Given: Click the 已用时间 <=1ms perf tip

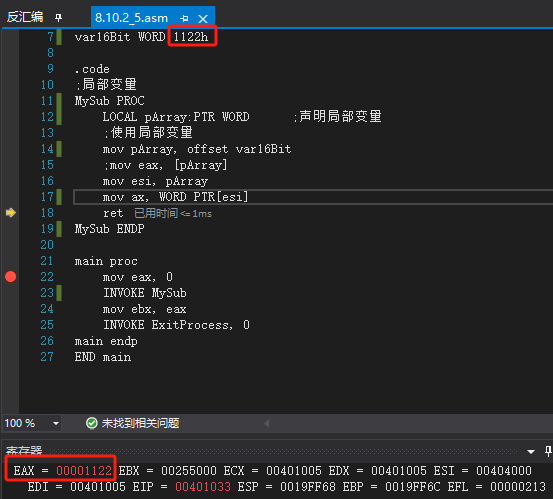Looking at the screenshot, I should coord(173,213).
